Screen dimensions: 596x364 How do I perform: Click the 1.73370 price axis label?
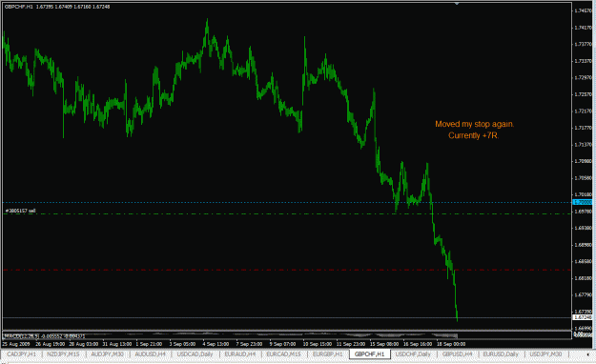click(583, 61)
